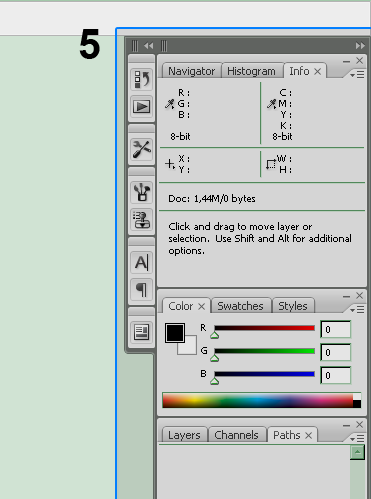Open the Color panel flyout menu

pos(357,310)
